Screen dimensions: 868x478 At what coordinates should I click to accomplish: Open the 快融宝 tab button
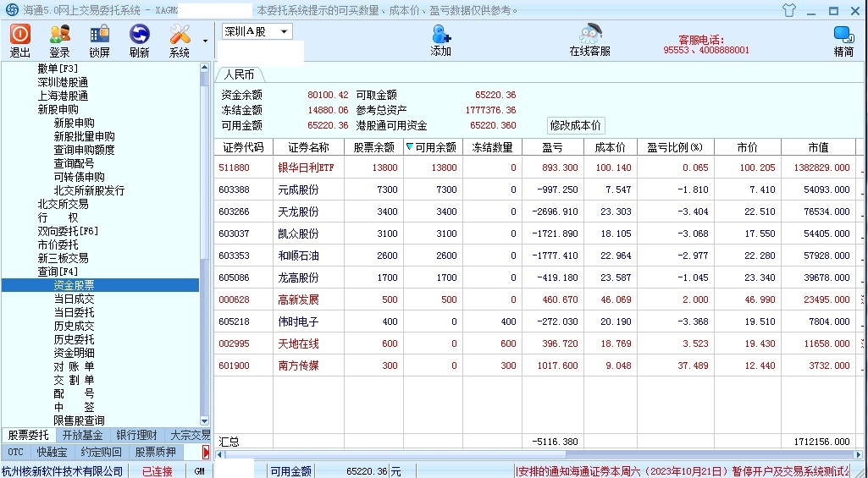[x=53, y=452]
